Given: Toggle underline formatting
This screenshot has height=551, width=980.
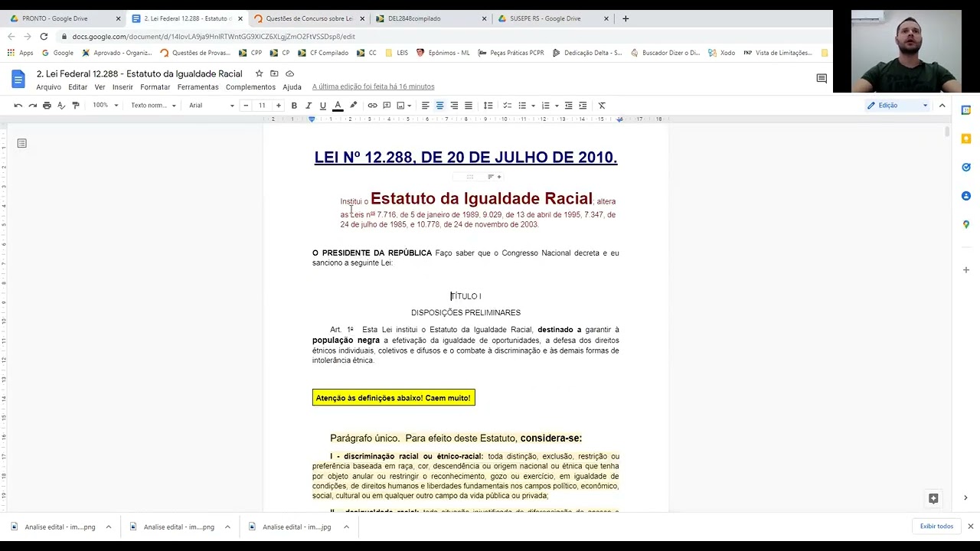Looking at the screenshot, I should 323,106.
